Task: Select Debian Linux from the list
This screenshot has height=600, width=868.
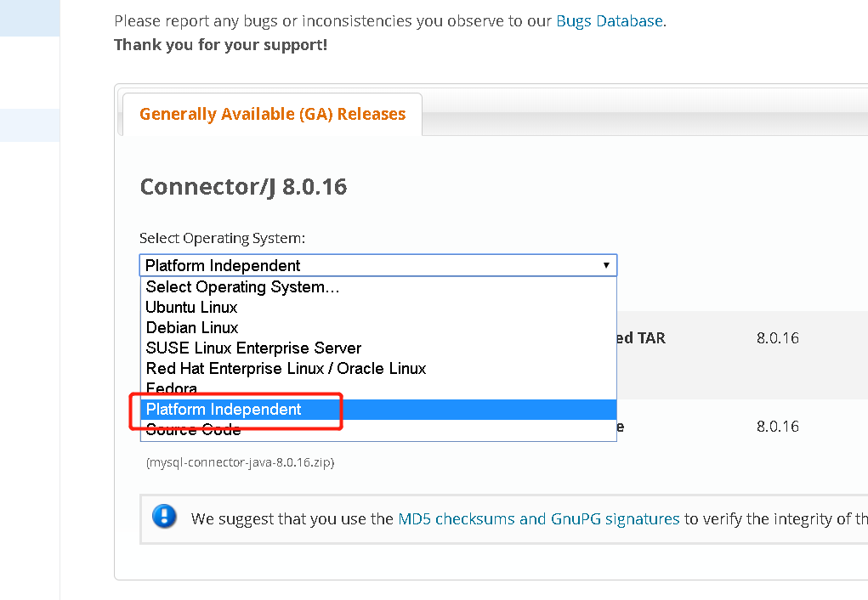Action: (378, 328)
